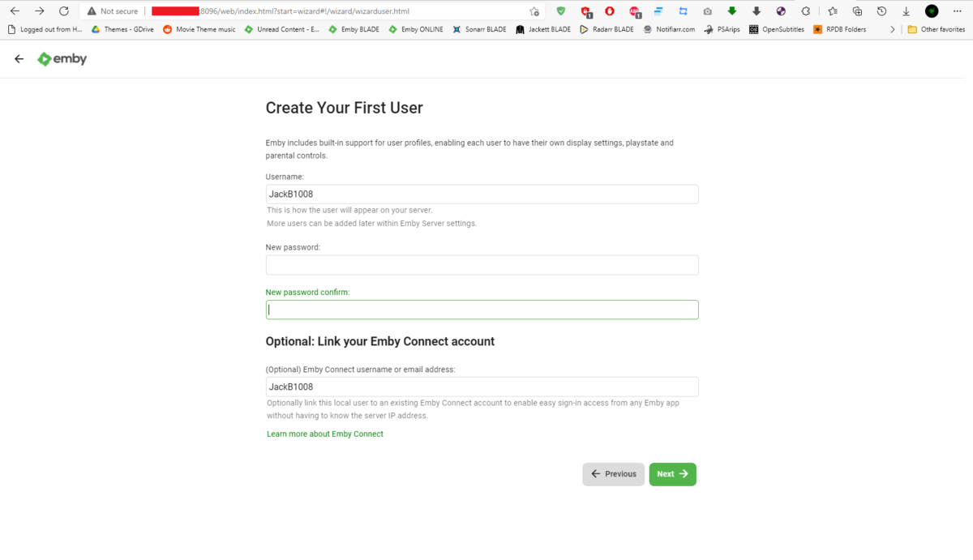This screenshot has height=560, width=973.
Task: Open the Collections icon
Action: tap(857, 11)
